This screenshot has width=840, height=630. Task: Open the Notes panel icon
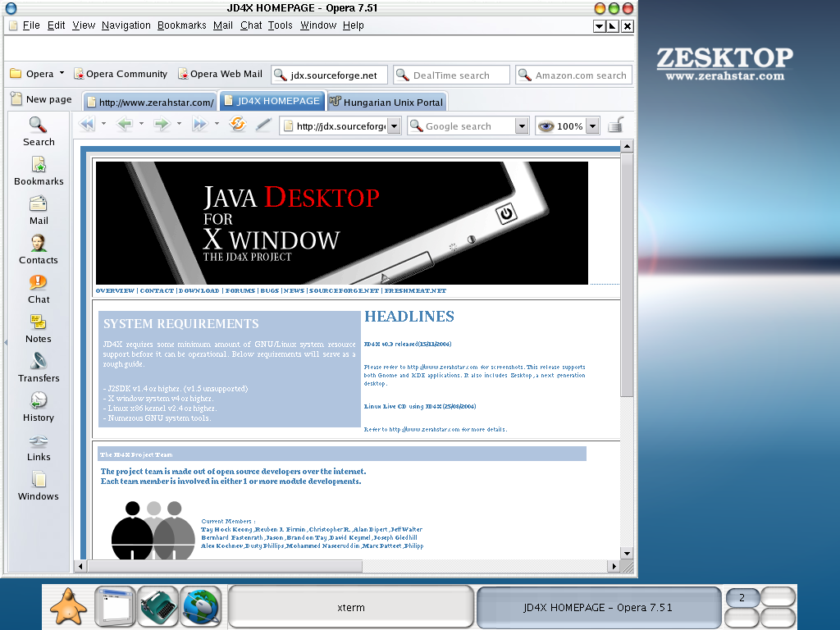(x=38, y=328)
